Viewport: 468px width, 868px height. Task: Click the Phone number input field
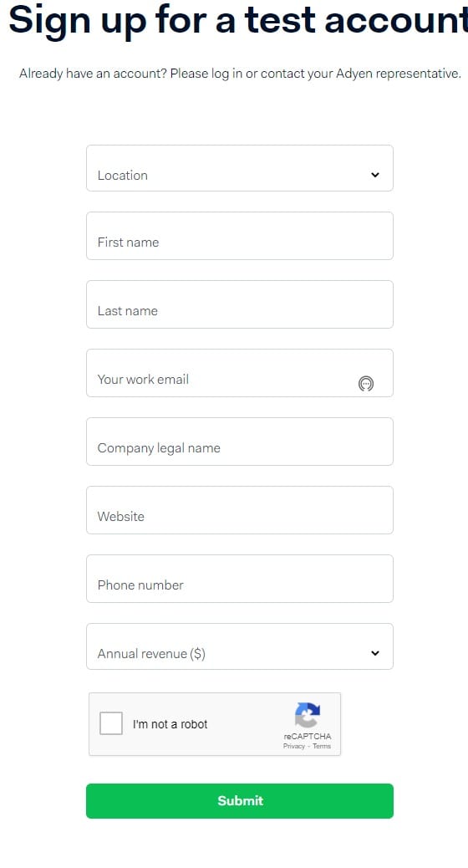[x=240, y=579]
